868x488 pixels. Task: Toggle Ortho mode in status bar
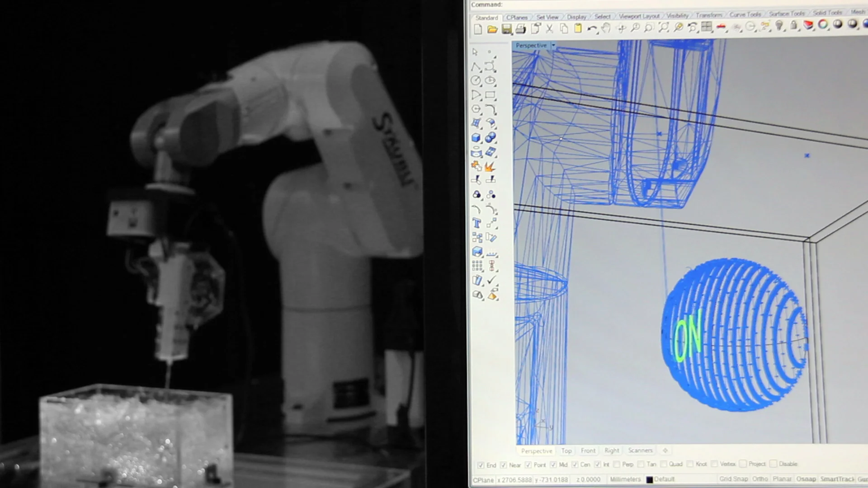(x=760, y=479)
